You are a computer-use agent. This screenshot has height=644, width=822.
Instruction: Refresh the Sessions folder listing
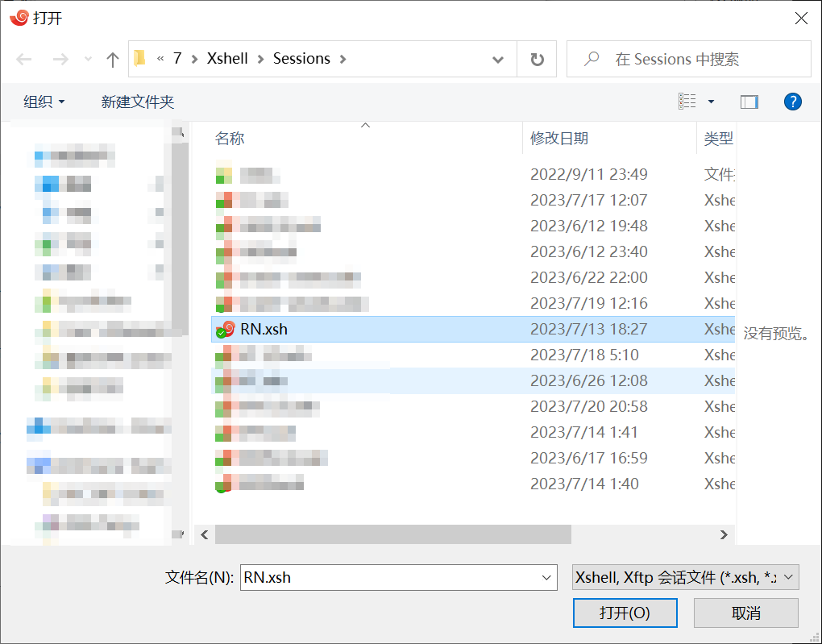click(x=537, y=60)
